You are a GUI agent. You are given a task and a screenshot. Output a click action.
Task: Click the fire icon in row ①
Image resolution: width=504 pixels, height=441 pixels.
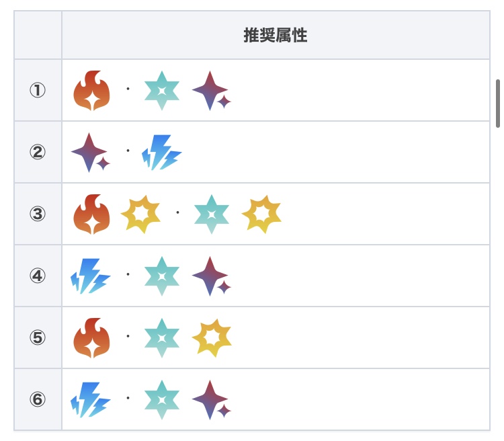(91, 90)
